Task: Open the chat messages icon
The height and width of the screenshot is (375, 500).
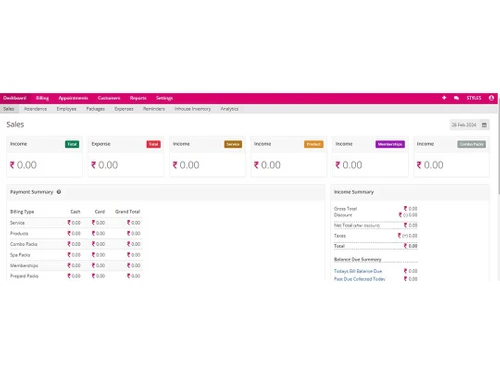Action: click(456, 98)
